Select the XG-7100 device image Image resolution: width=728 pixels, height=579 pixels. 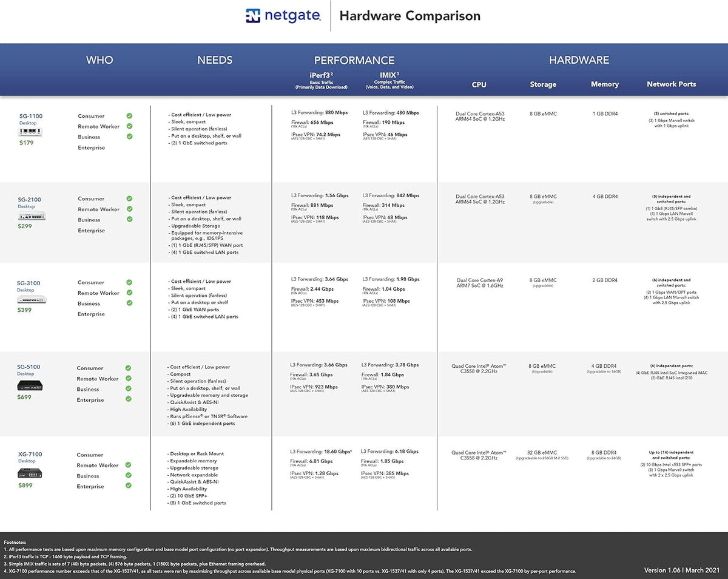click(30, 473)
